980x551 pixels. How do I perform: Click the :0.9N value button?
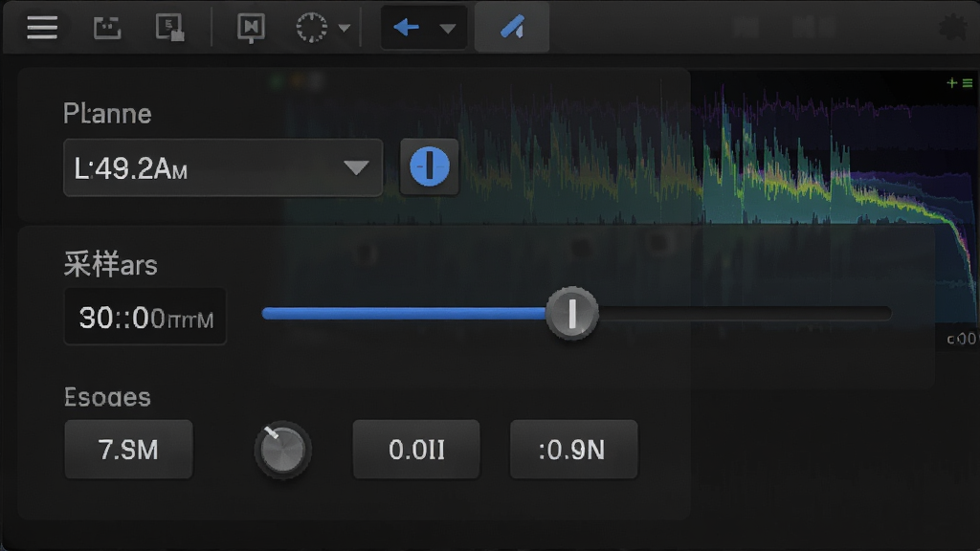[x=574, y=450]
